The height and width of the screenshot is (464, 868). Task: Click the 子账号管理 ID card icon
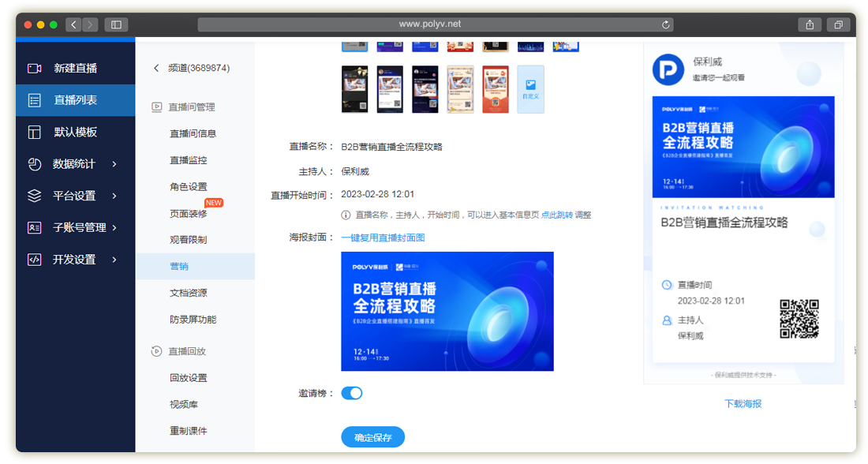click(x=34, y=227)
